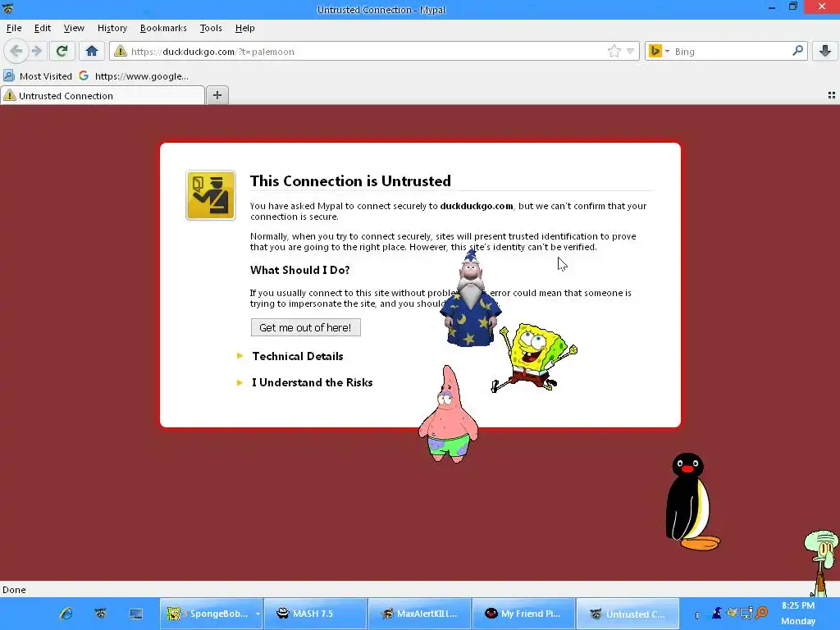Select the Untrusted Connection tab
840x630 pixels.
point(103,96)
